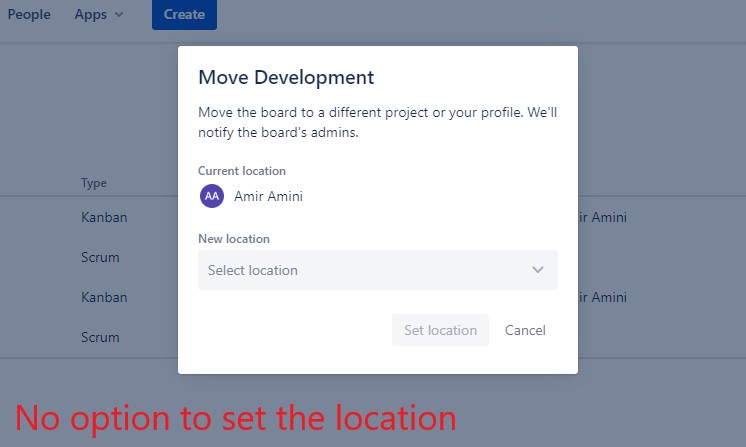746x447 pixels.
Task: Click the Move Development dialog title
Action: [286, 78]
